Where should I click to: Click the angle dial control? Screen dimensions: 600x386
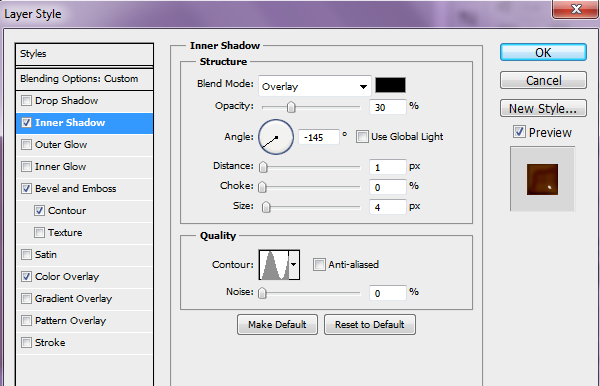click(276, 137)
